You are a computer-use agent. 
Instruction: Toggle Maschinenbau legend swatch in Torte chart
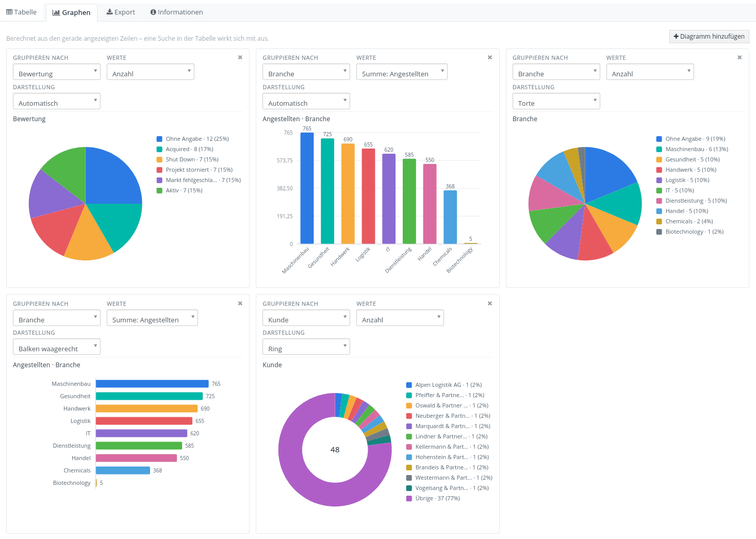coord(659,149)
